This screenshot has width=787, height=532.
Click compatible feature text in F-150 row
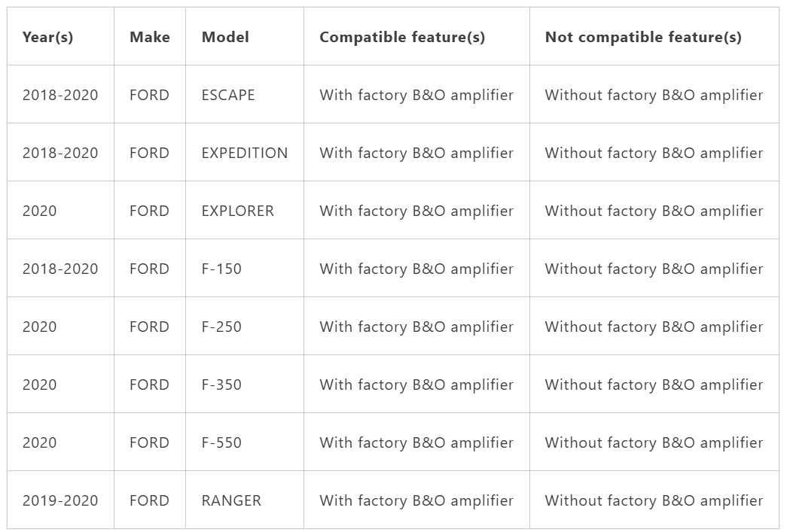tap(416, 269)
